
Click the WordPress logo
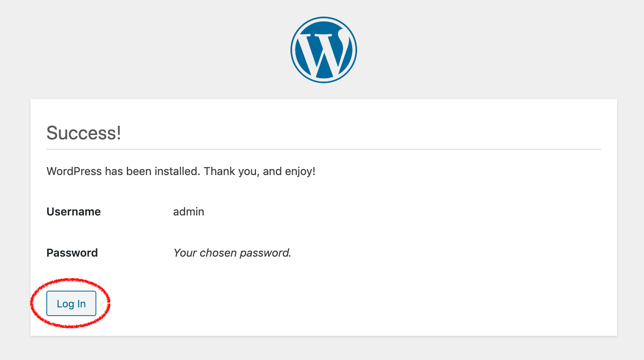pyautogui.click(x=323, y=50)
